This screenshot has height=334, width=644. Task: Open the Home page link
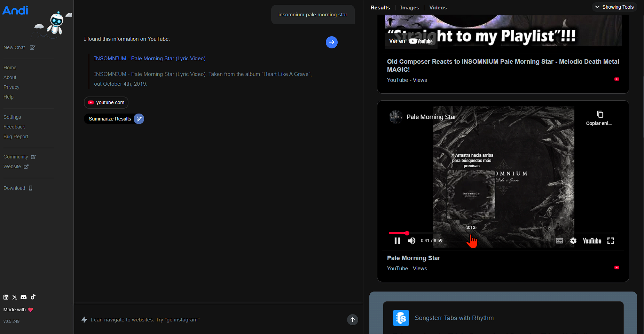pyautogui.click(x=10, y=68)
